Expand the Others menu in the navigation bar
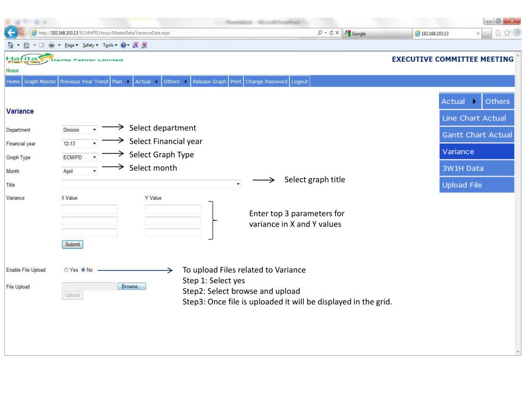Image resolution: width=532 pixels, height=399 pixels. click(176, 82)
